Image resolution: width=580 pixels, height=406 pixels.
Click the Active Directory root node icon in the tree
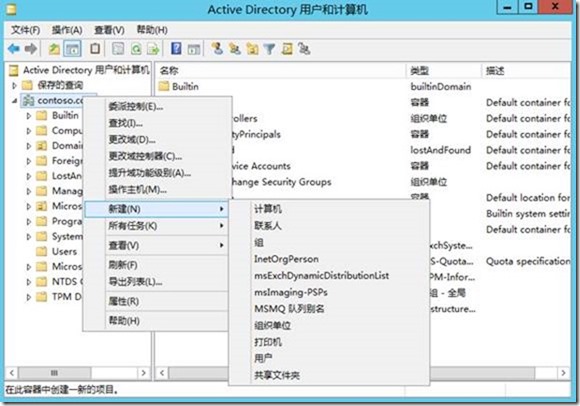point(14,70)
